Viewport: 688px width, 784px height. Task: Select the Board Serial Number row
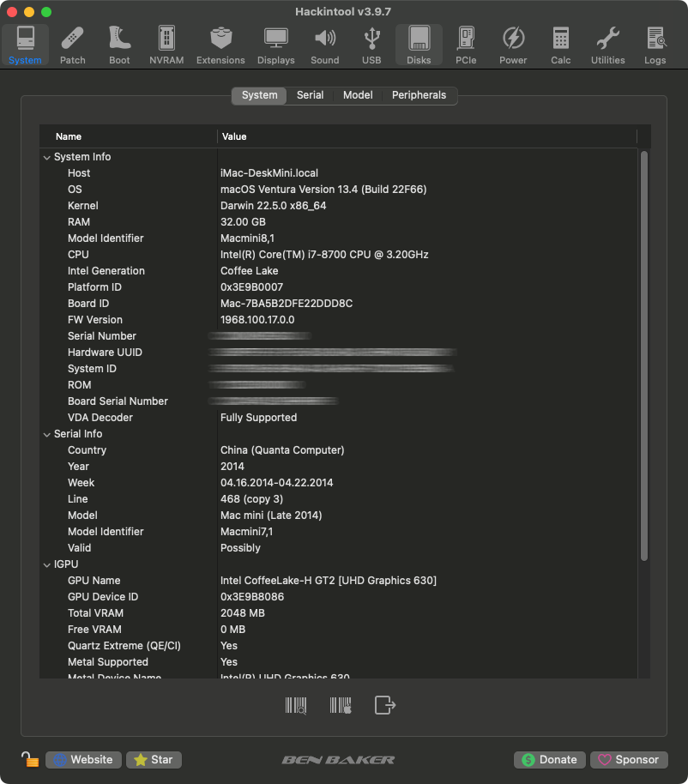tap(339, 401)
